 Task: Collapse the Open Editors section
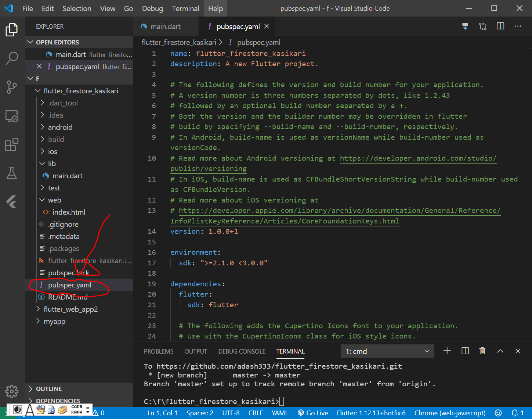[30, 42]
